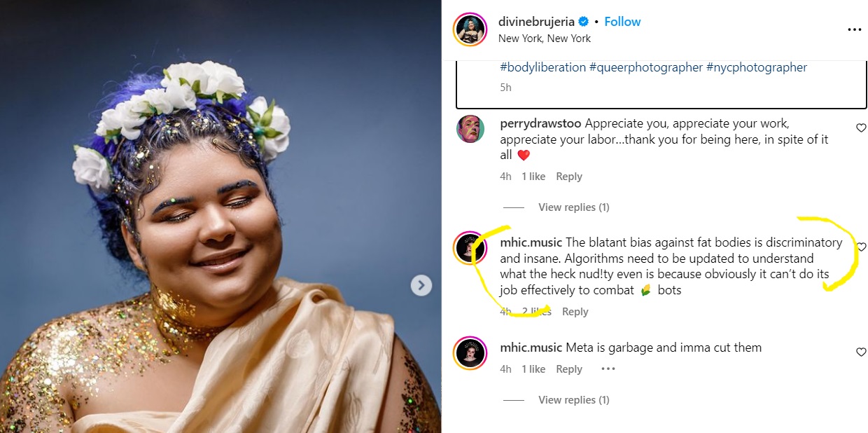Open the #nycphotographer hashtag
The width and height of the screenshot is (868, 433).
756,67
